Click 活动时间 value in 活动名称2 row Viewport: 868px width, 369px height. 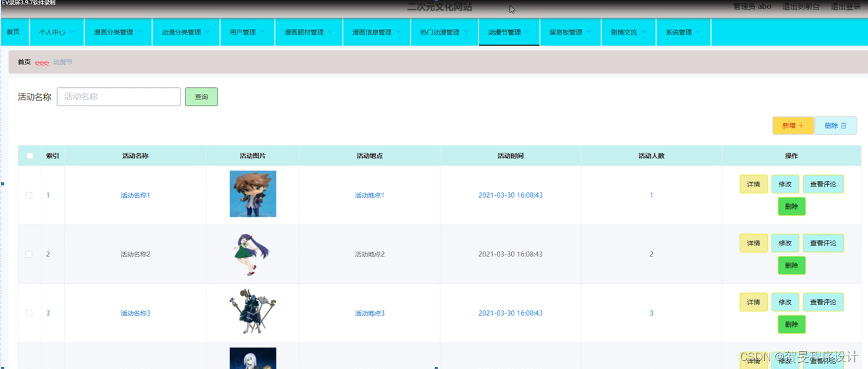511,254
